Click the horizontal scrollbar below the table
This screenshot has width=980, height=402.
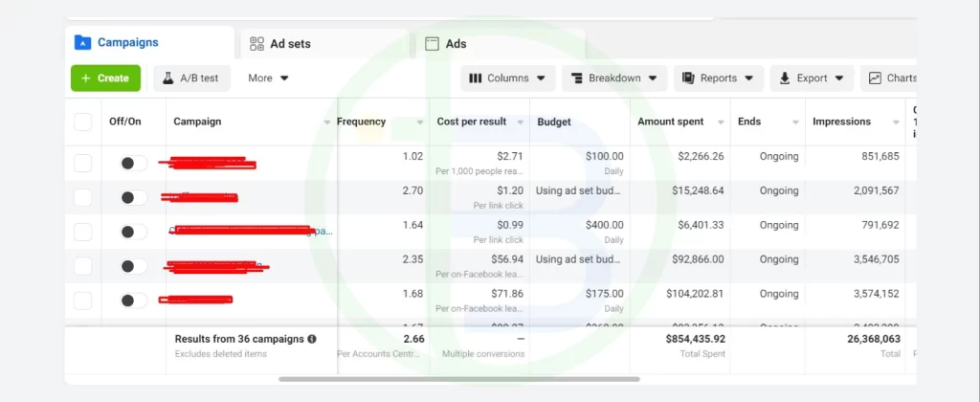(x=459, y=379)
